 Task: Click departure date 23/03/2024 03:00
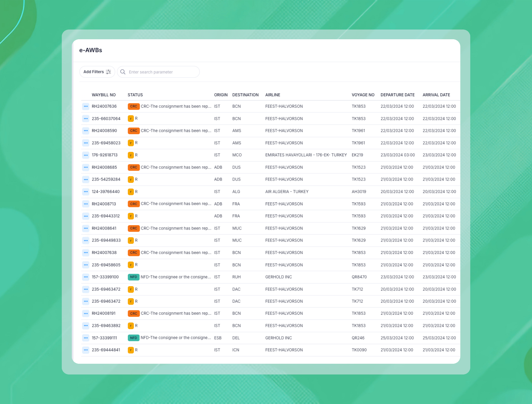pyautogui.click(x=398, y=155)
